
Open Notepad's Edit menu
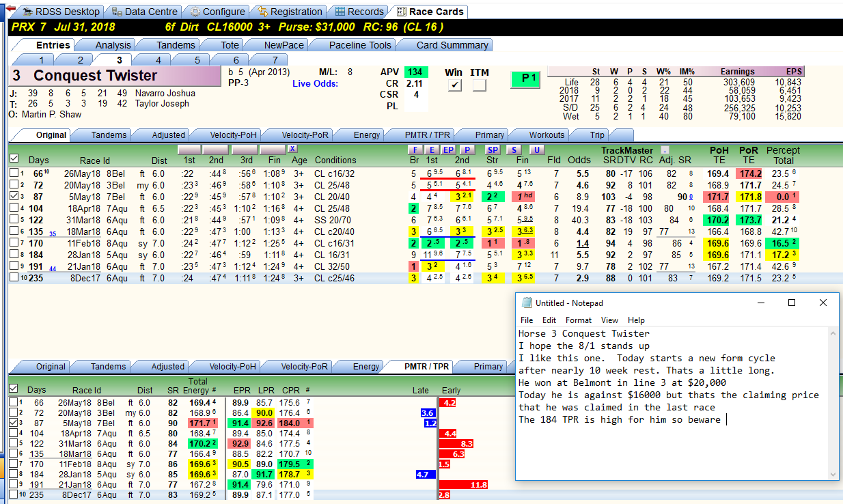(549, 320)
